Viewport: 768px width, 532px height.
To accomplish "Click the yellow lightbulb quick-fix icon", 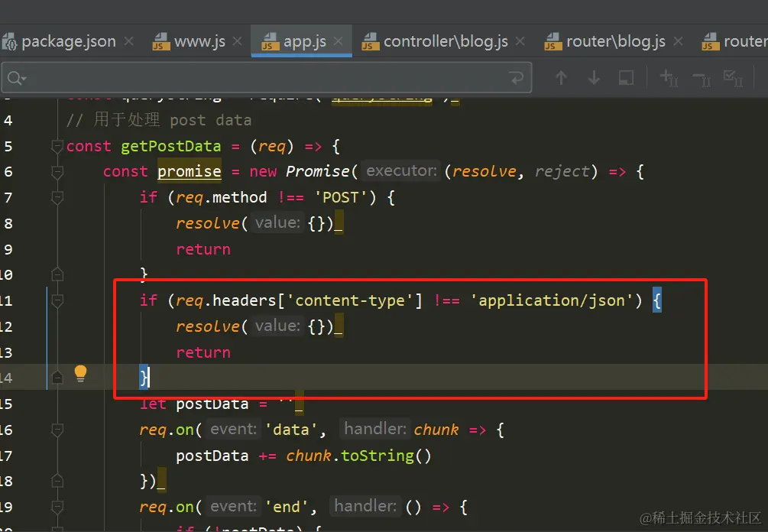I will pyautogui.click(x=80, y=373).
